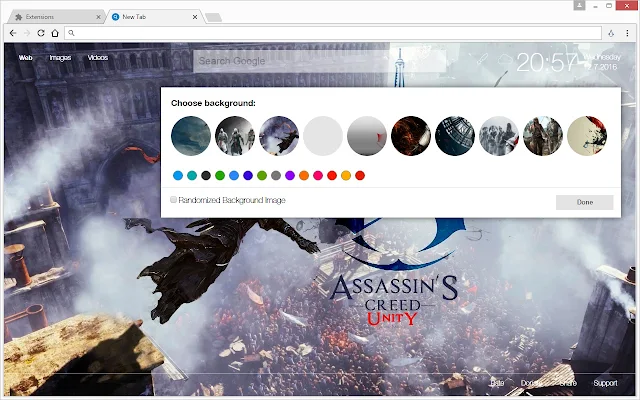Select the black color swatch
Image resolution: width=640 pixels, height=400 pixels.
(x=206, y=176)
